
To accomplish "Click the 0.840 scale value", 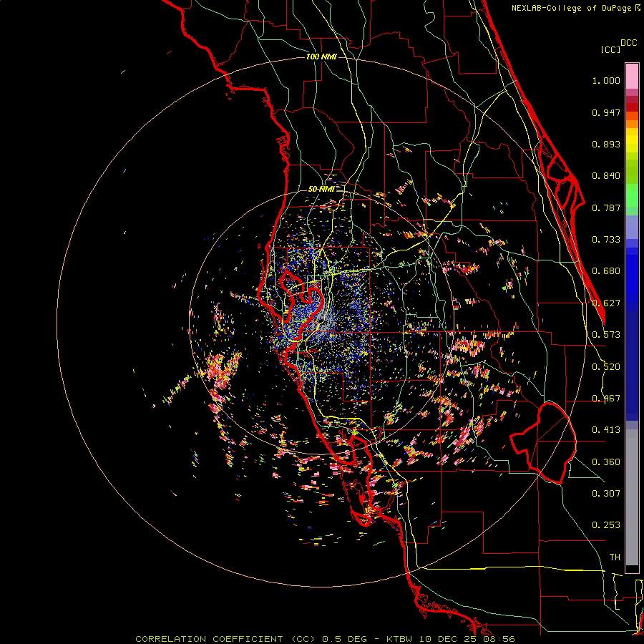I will click(x=606, y=176).
